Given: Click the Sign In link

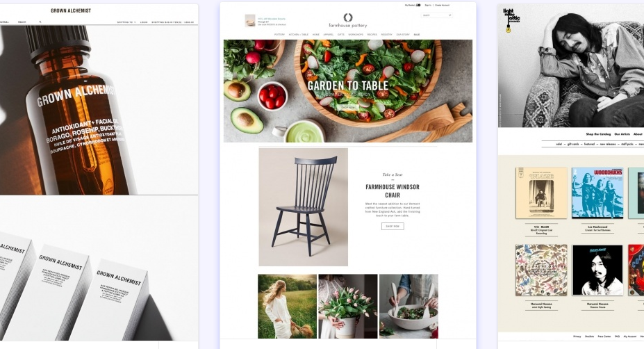Looking at the screenshot, I should pos(428,6).
